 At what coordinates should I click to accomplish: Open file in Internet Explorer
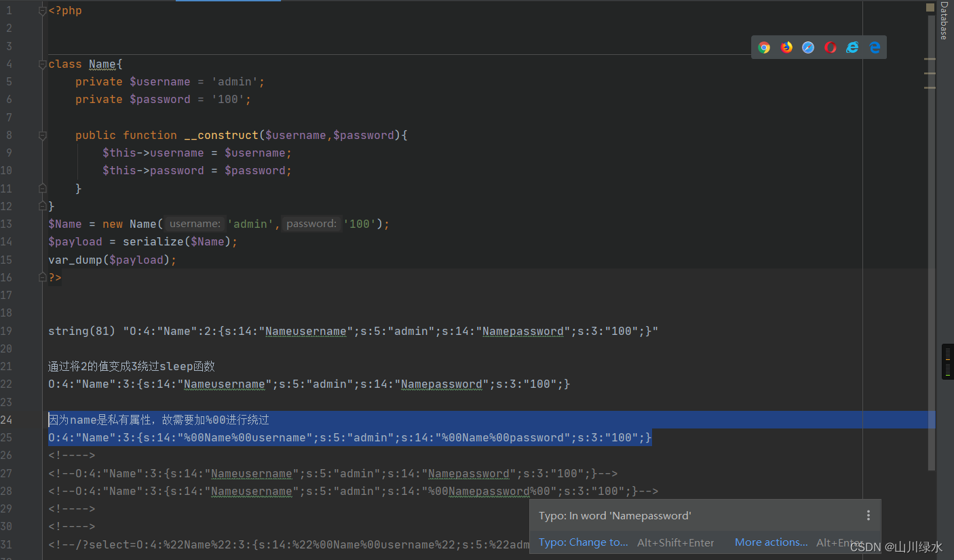852,47
